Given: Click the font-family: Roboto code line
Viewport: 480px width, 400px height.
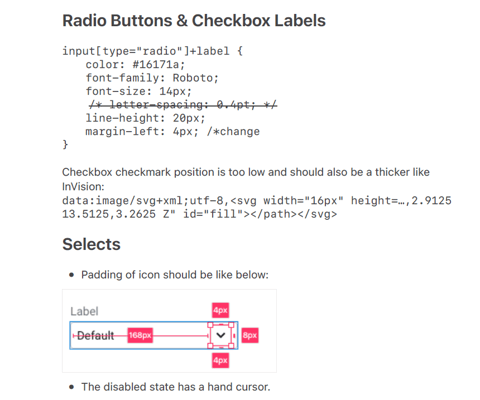Looking at the screenshot, I should coord(152,78).
